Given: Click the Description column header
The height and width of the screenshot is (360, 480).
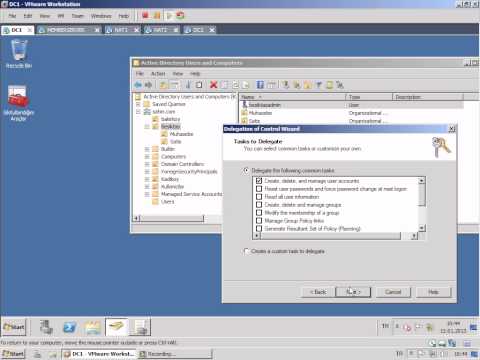Looking at the screenshot, I should click(428, 97).
